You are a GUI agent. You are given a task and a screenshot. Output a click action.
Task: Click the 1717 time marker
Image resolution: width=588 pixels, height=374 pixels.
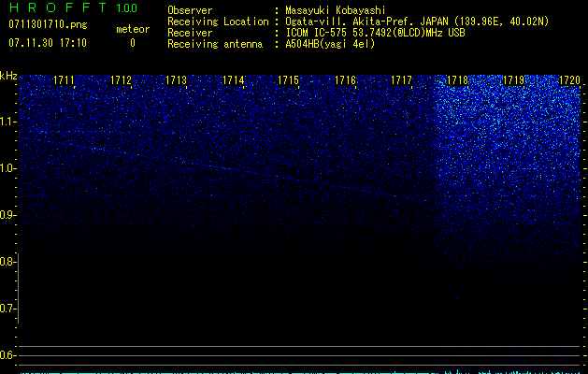tap(401, 79)
